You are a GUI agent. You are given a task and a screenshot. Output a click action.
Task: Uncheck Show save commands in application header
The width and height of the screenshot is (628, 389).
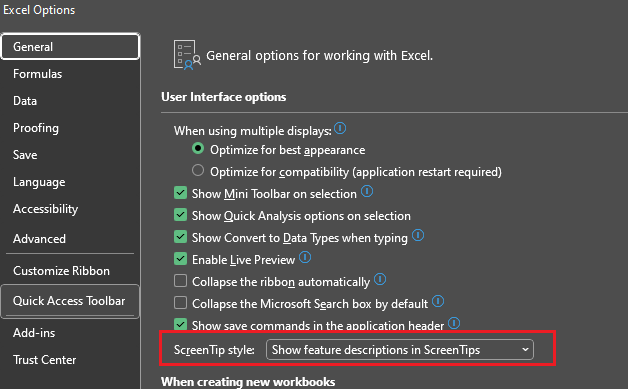[180, 324]
